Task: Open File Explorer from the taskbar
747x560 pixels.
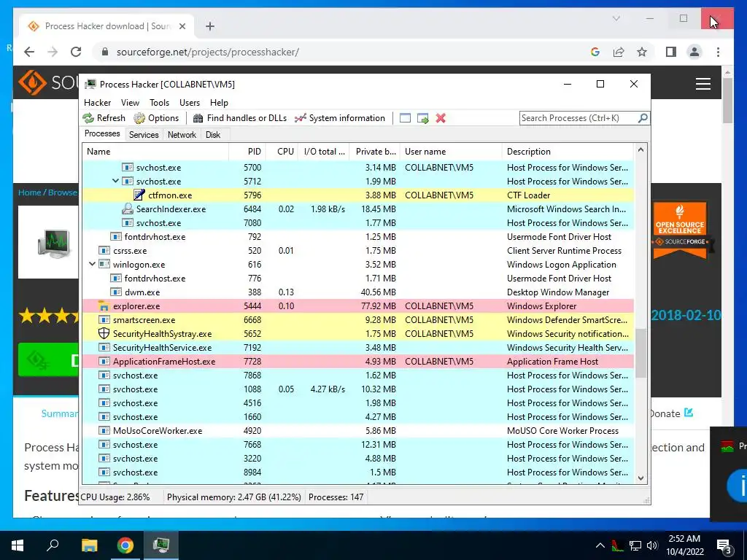Action: [x=89, y=545]
